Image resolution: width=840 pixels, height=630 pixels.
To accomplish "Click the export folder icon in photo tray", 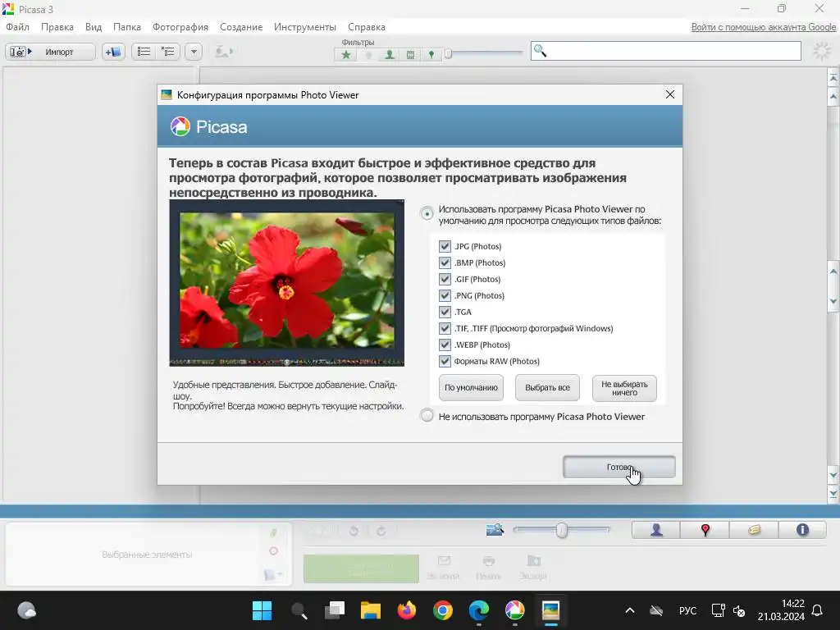I will [x=533, y=561].
